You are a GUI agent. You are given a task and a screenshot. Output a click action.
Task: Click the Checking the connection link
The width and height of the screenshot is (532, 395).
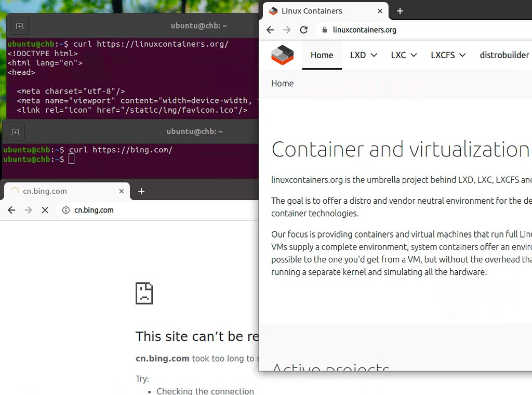[x=205, y=391]
